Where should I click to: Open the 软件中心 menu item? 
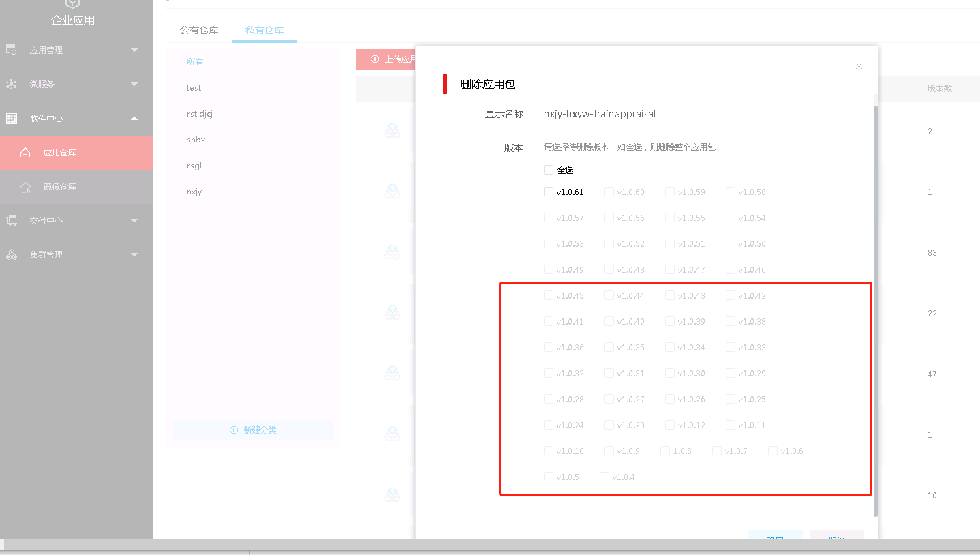[x=76, y=118]
